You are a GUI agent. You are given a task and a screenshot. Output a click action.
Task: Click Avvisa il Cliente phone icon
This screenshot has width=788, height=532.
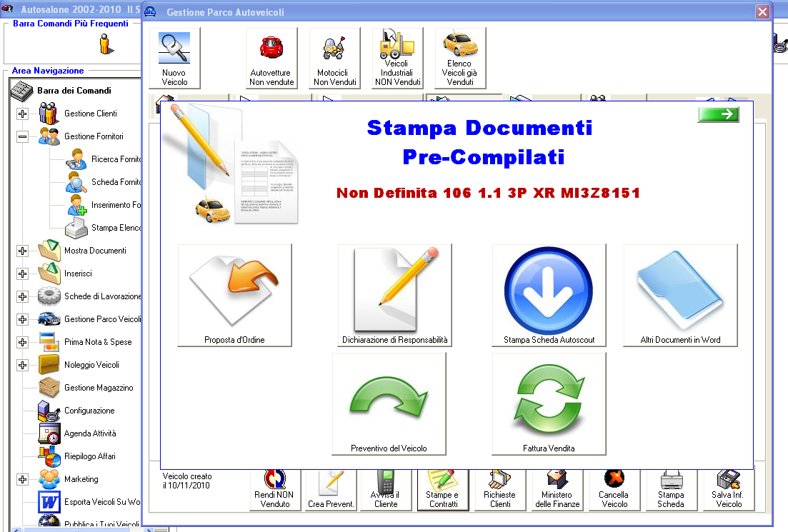[386, 490]
